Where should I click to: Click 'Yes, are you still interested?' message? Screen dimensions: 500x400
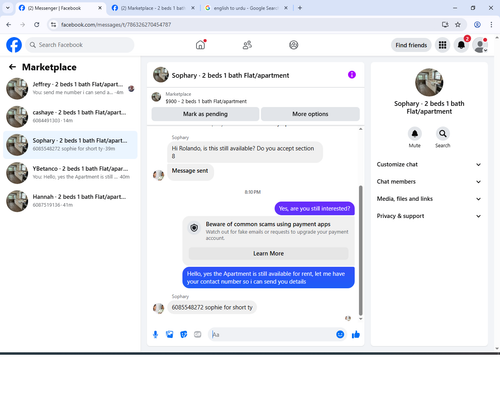315,208
